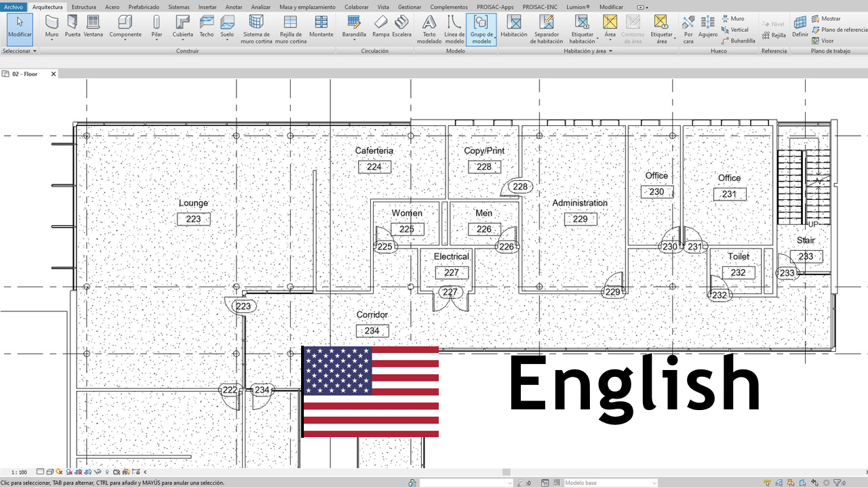Select the Administration room label

580,203
